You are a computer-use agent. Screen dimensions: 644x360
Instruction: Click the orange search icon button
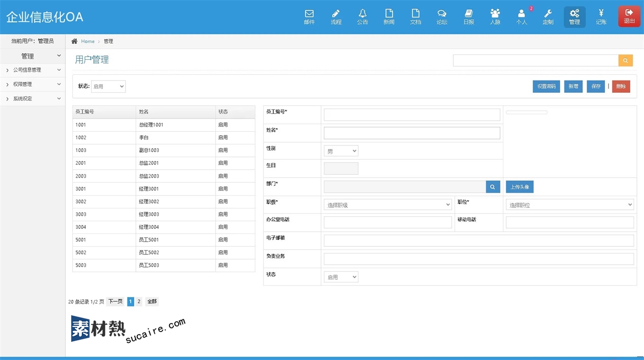pyautogui.click(x=625, y=61)
